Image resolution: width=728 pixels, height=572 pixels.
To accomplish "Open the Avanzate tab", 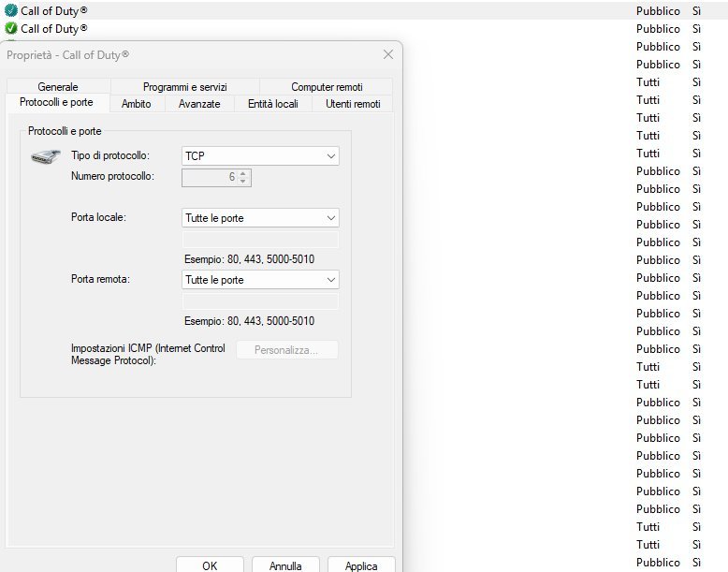I will click(199, 104).
